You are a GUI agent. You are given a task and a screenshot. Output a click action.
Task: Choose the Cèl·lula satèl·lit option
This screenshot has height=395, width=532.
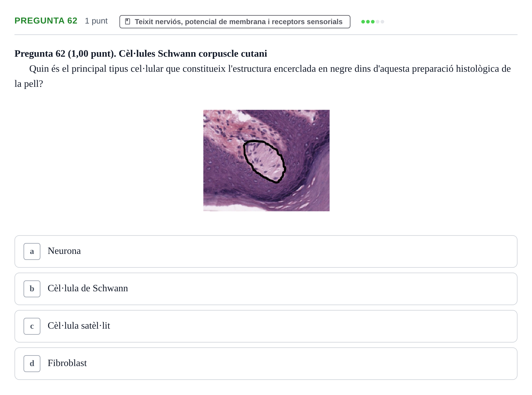[266, 326]
